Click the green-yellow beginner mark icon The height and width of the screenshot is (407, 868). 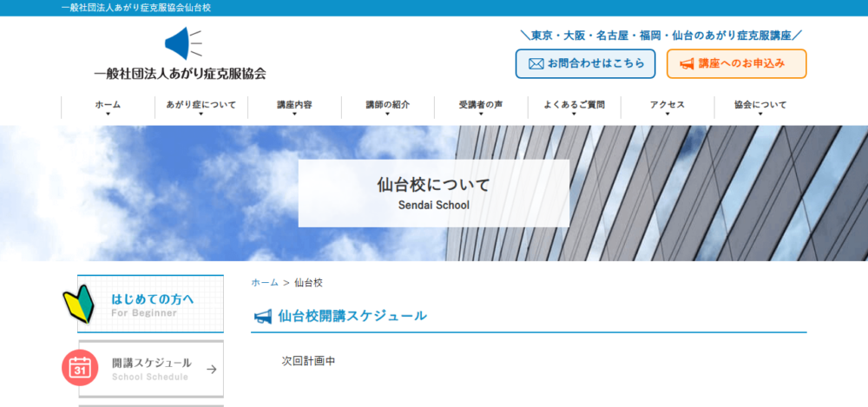(x=78, y=304)
